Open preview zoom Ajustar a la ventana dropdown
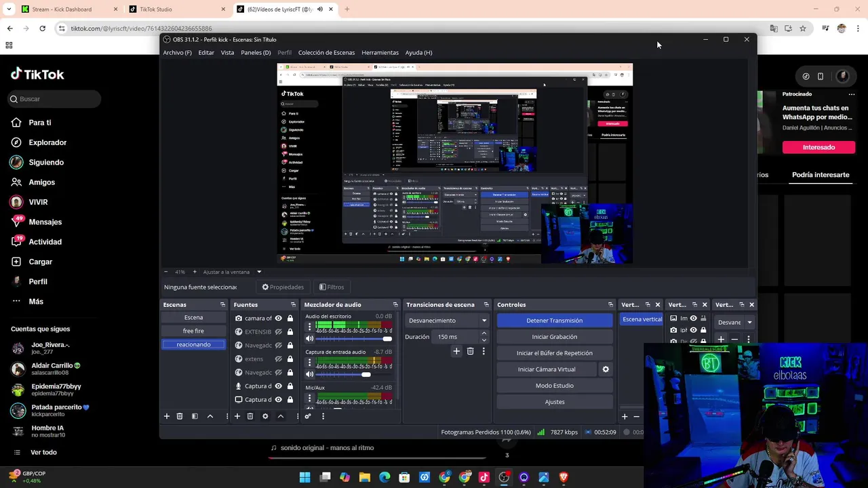Screen dimensions: 868x488 coord(258,272)
